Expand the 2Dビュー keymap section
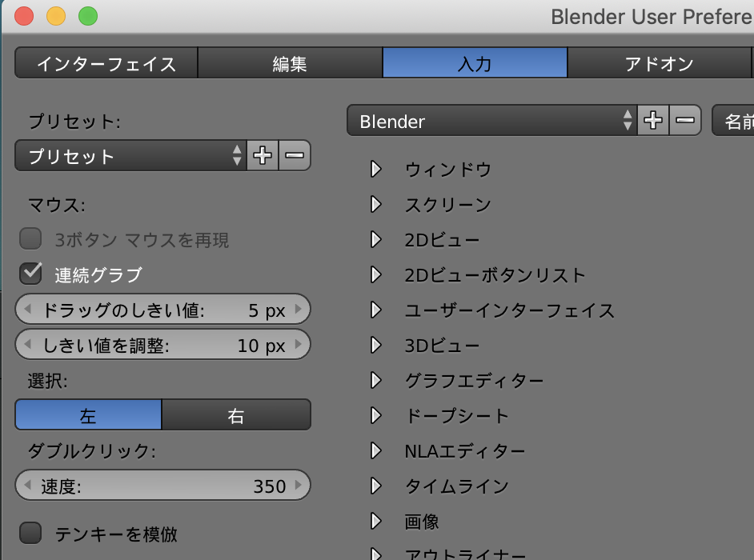The width and height of the screenshot is (754, 560). coord(376,239)
